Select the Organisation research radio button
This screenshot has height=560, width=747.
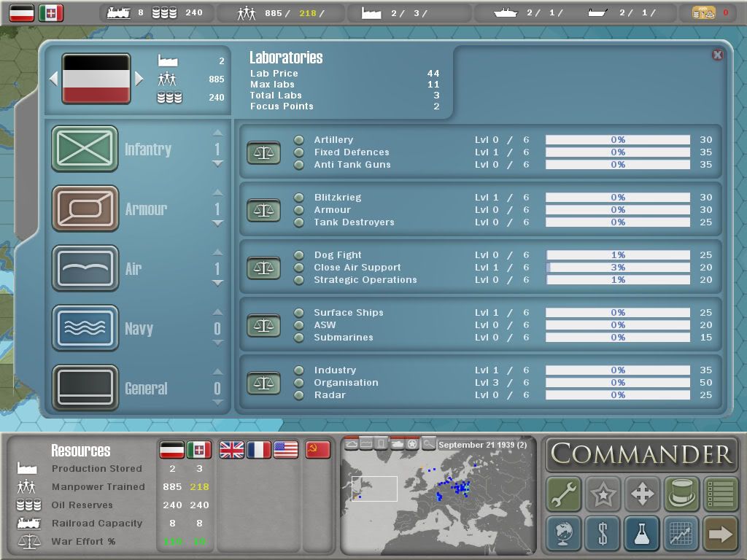(298, 383)
